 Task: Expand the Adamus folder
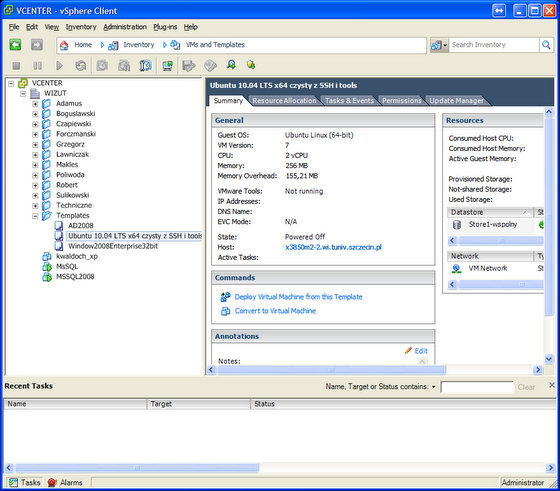[35, 104]
